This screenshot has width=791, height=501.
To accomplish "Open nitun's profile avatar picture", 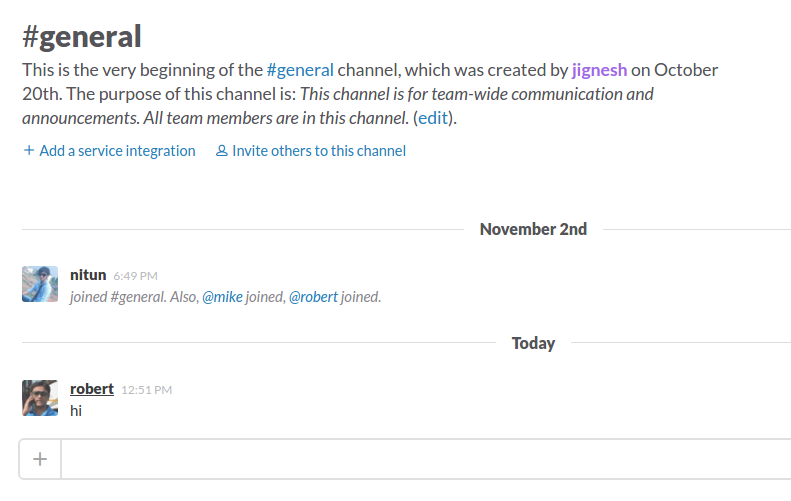I will tap(40, 284).
